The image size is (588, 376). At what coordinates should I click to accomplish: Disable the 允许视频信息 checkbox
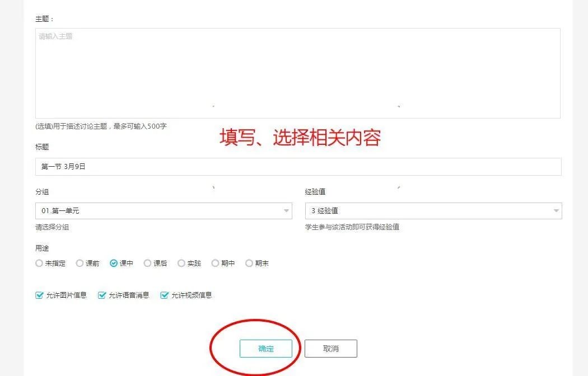(x=165, y=295)
